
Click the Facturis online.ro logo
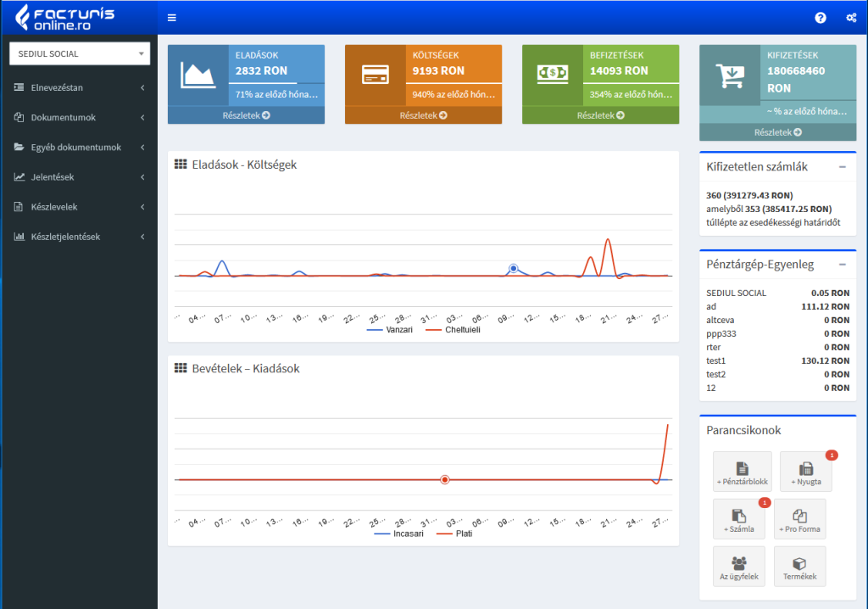64,17
